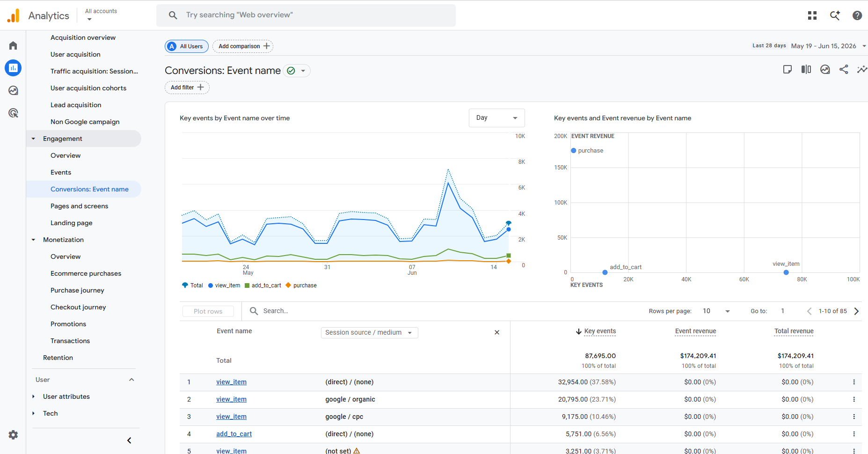Go to previous page of table rows
Screen dimensions: 868x454
[809, 311]
